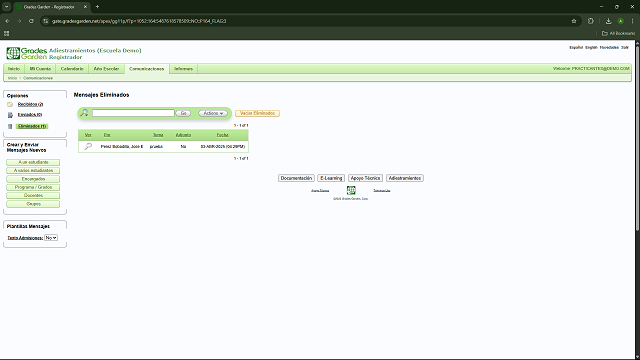Go back using the browser back arrow
This screenshot has height=360, width=640.
7,21
